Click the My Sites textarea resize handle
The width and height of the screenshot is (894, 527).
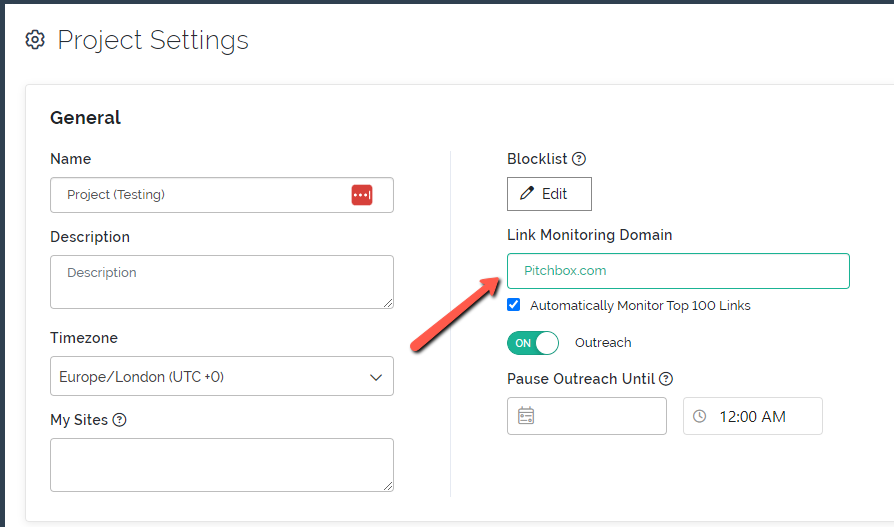pos(388,486)
